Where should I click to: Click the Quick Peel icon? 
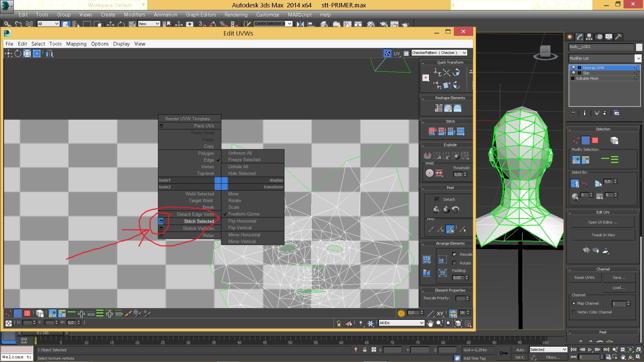(437, 209)
